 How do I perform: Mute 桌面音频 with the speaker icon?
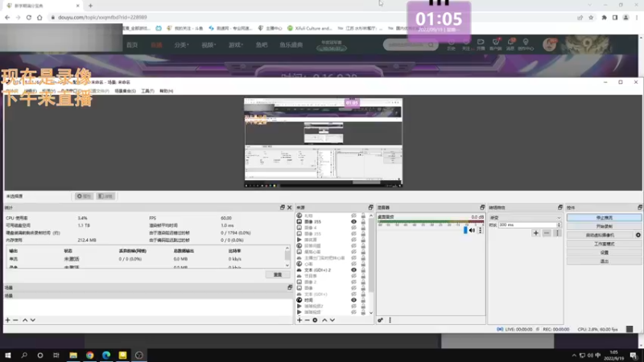click(x=472, y=231)
